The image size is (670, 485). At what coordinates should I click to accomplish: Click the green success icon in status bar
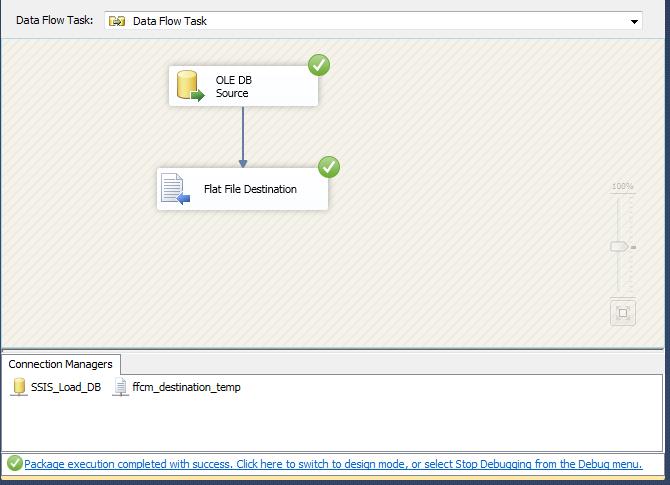pos(15,463)
